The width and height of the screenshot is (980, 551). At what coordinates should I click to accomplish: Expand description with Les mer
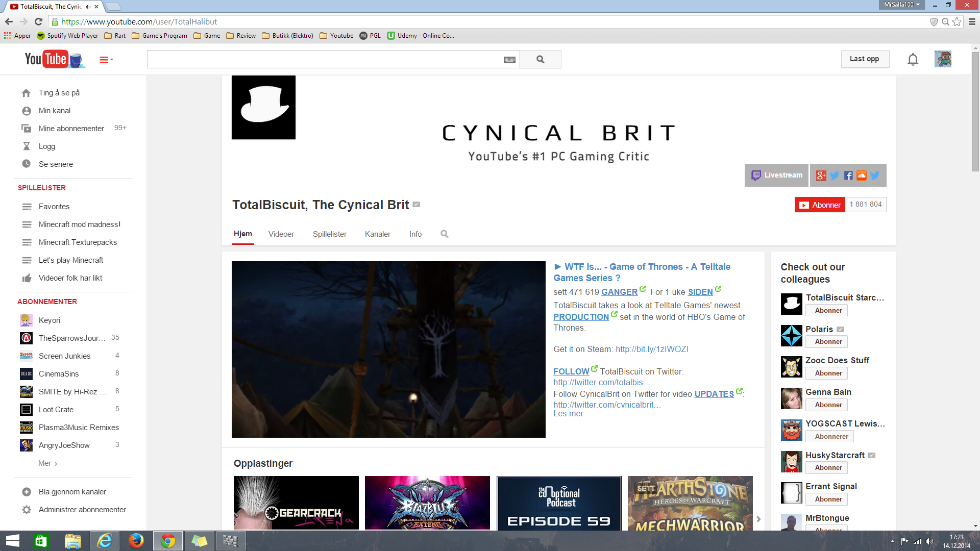click(568, 414)
